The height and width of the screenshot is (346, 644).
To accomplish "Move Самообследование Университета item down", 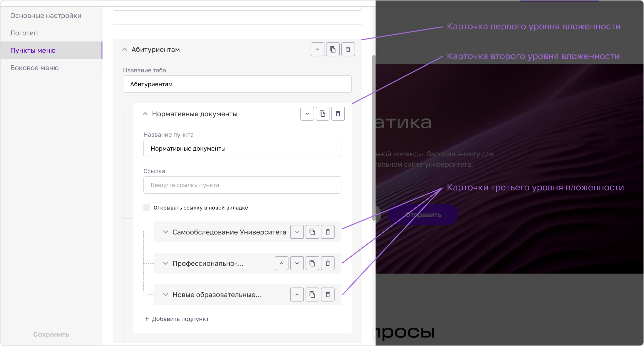I will [297, 232].
